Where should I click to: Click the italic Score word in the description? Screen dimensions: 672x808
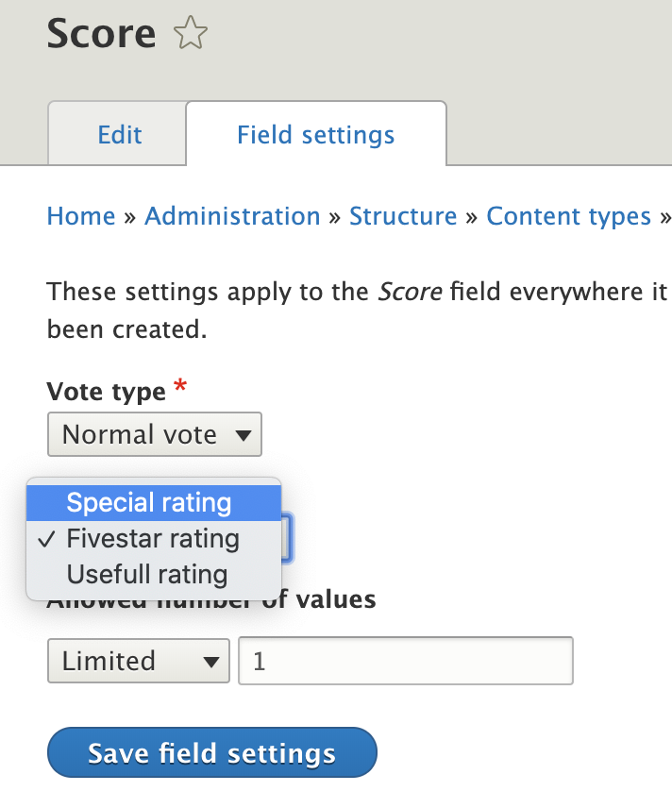[410, 291]
